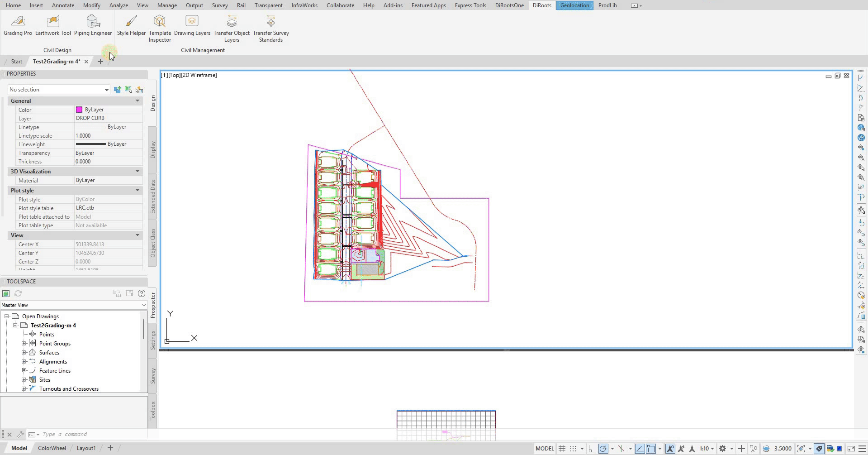Open Piping Engineer from the ribbon
Viewport: 868px width, 455px height.
click(x=93, y=25)
